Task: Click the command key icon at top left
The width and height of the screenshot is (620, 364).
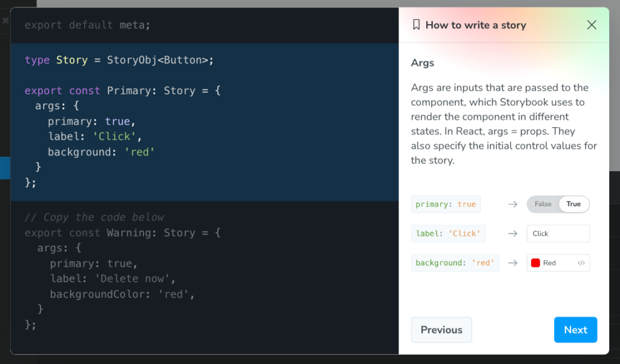Action: point(5,21)
